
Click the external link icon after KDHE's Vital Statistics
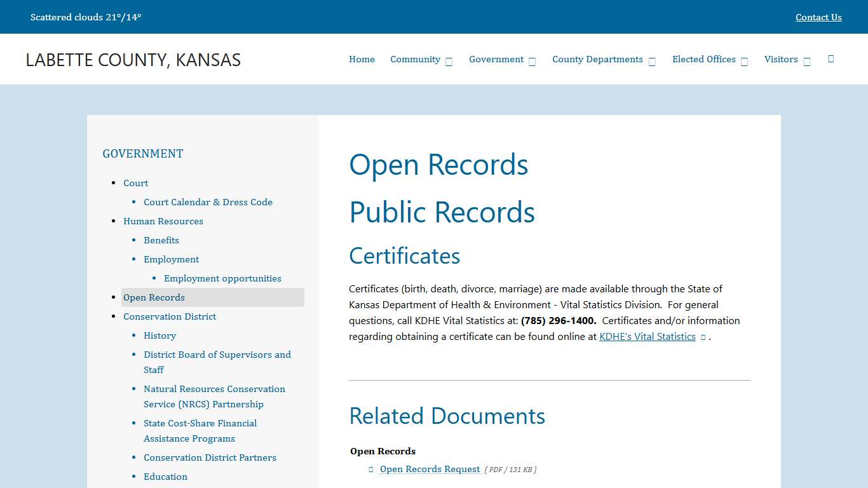(702, 337)
